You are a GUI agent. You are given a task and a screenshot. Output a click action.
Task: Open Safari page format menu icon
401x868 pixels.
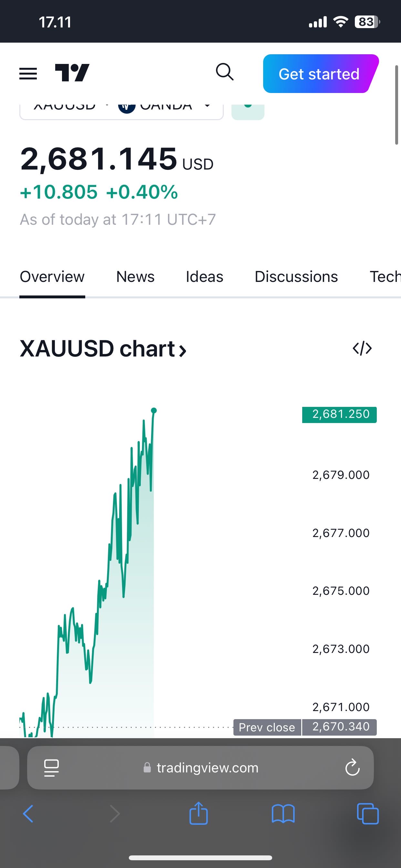pos(51,768)
